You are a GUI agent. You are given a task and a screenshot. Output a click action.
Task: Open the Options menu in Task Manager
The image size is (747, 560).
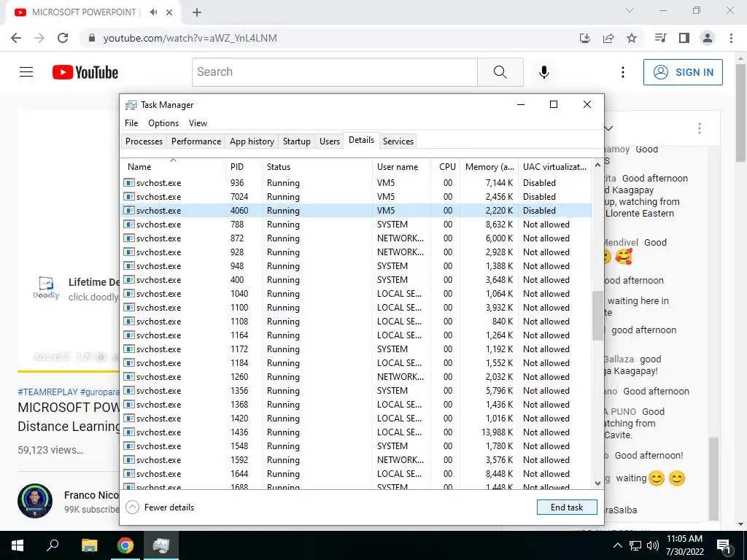point(163,122)
